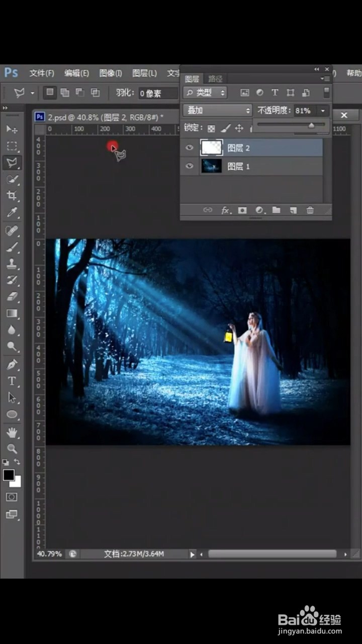The width and height of the screenshot is (362, 644).
Task: Choose Add to selection mode
Action: click(65, 93)
